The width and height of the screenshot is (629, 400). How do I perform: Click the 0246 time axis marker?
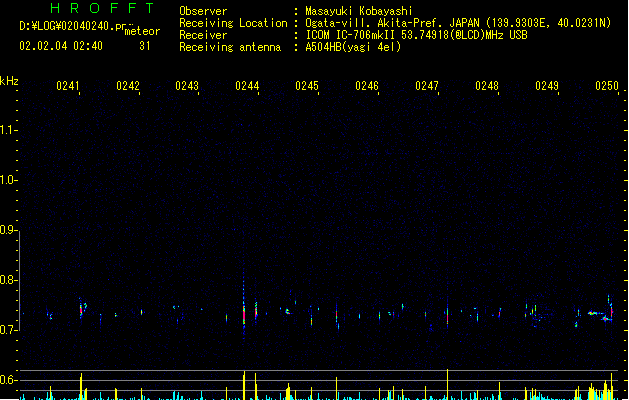tap(367, 86)
